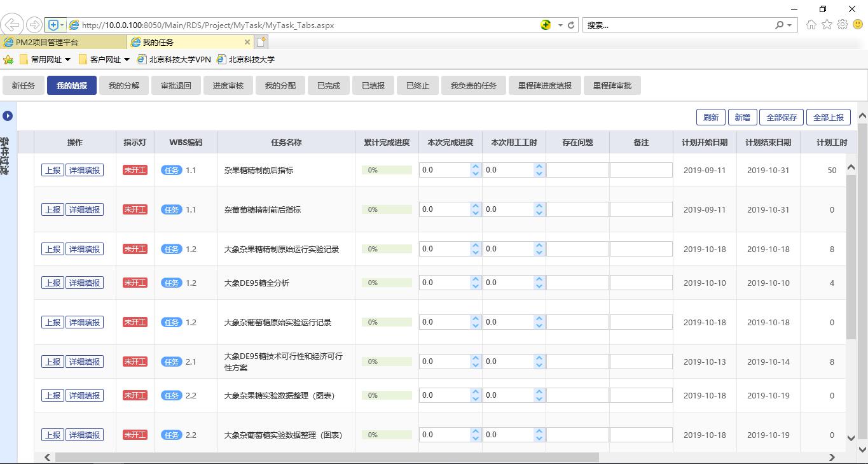Click the browser refresh icon
The height and width of the screenshot is (464, 868).
pos(571,25)
